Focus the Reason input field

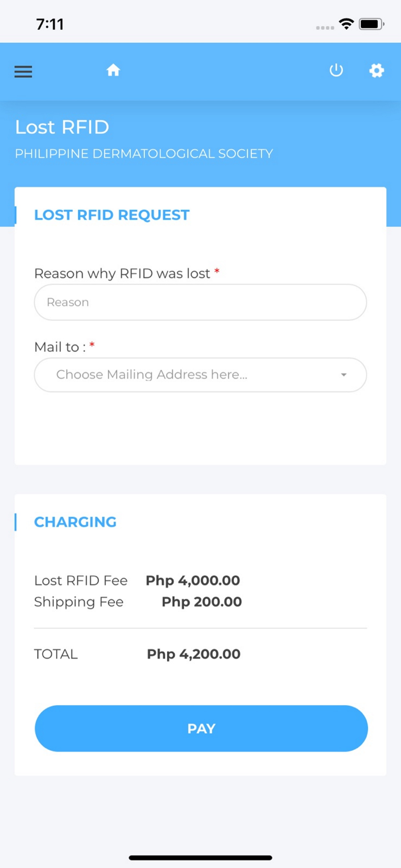point(200,302)
